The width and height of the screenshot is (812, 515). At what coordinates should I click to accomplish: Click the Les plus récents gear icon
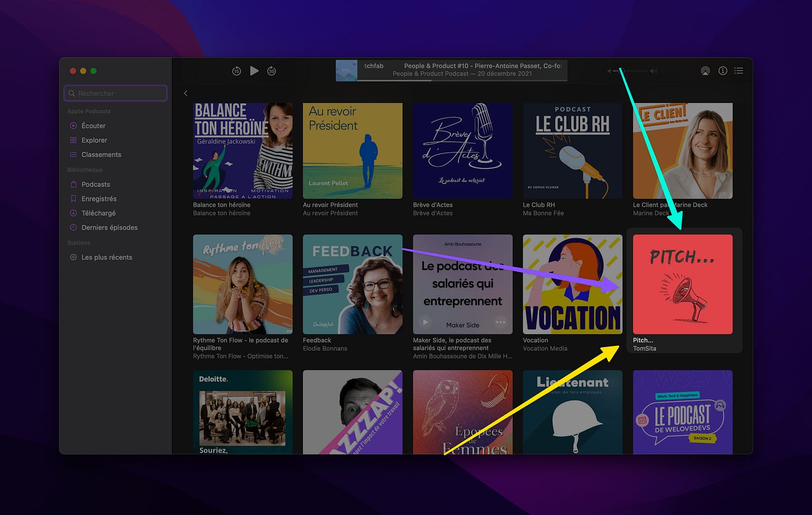[x=73, y=257]
